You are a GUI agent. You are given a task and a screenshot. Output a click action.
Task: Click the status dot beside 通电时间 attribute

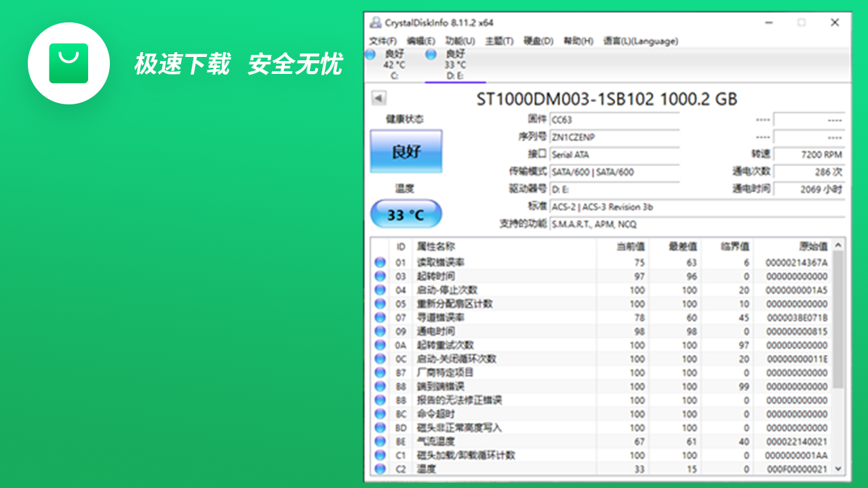(x=380, y=331)
